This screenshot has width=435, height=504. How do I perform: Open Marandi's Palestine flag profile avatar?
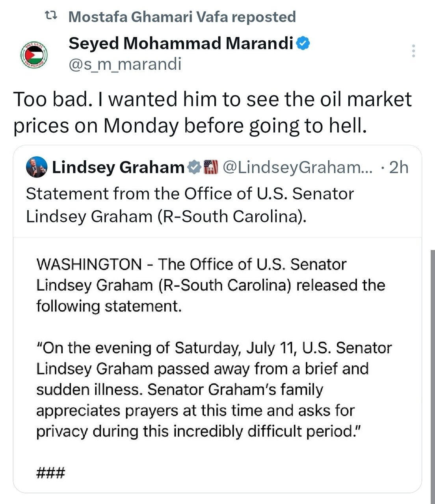point(33,54)
